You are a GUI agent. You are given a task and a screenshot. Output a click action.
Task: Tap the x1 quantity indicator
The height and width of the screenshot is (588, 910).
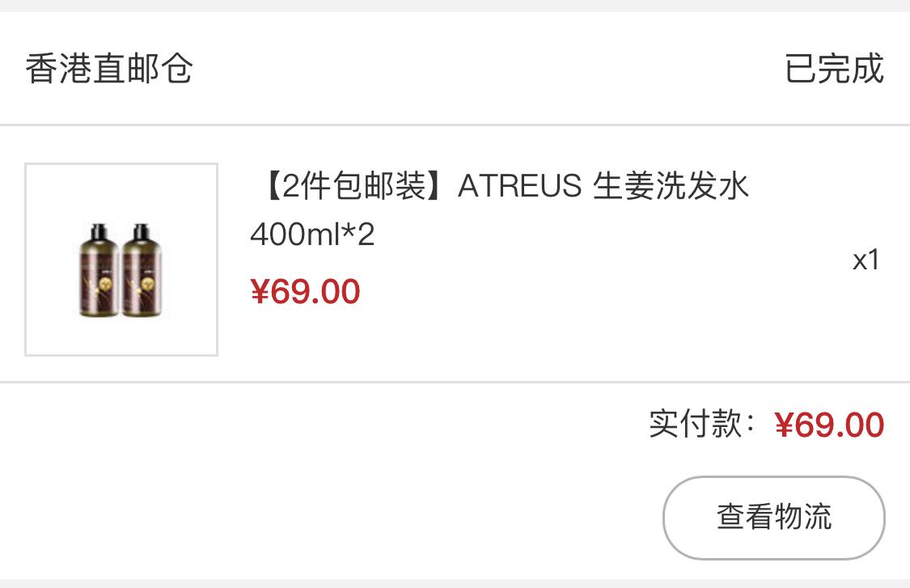(866, 260)
